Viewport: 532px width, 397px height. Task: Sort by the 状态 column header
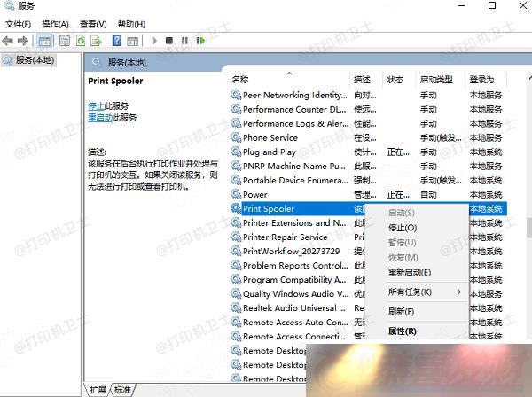tap(395, 80)
